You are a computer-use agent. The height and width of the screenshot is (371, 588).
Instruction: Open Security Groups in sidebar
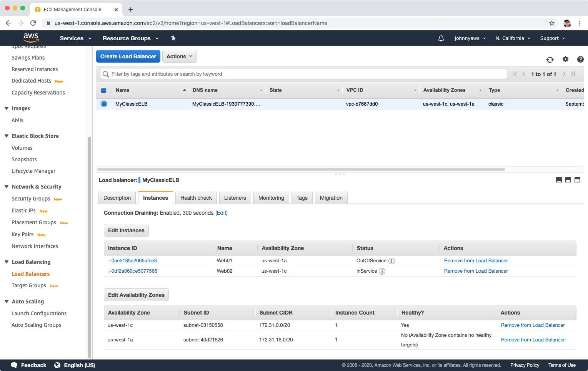(x=31, y=199)
